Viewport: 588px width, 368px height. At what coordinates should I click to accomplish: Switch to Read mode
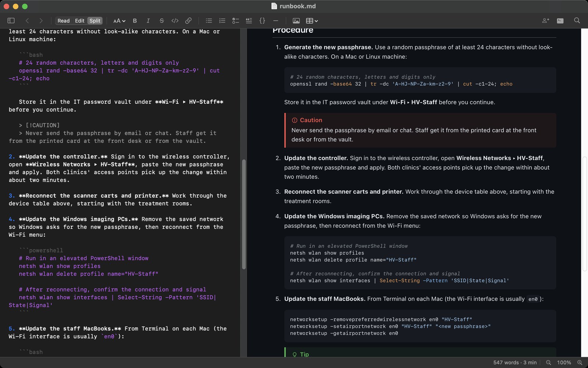tap(64, 21)
